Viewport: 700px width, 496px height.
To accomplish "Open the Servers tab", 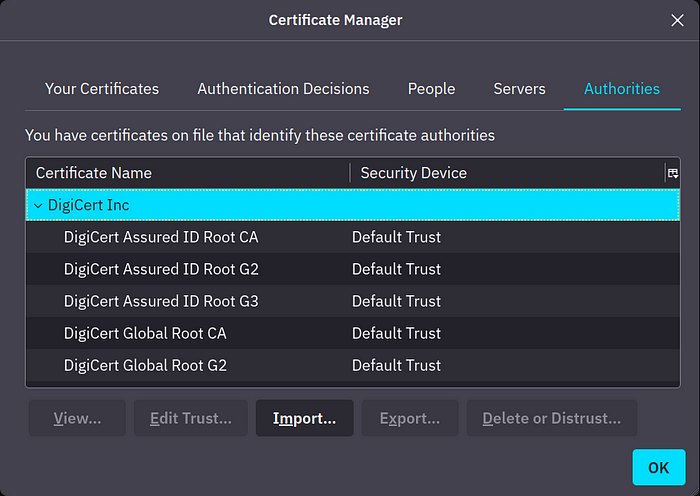I will (519, 89).
